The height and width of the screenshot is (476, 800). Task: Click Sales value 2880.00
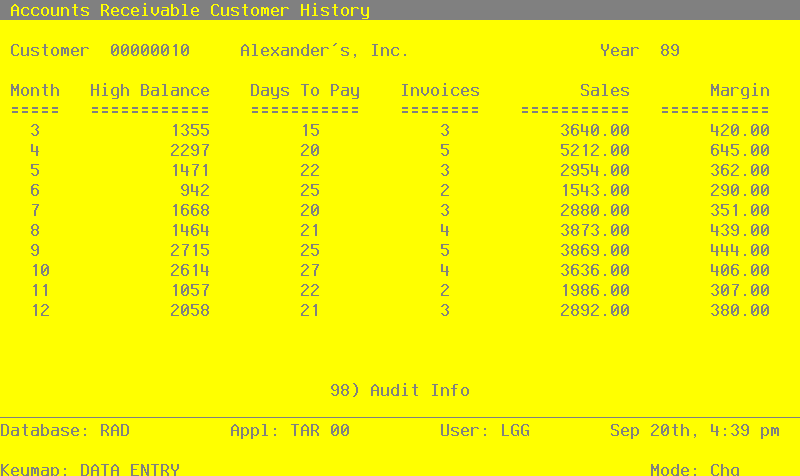click(595, 210)
